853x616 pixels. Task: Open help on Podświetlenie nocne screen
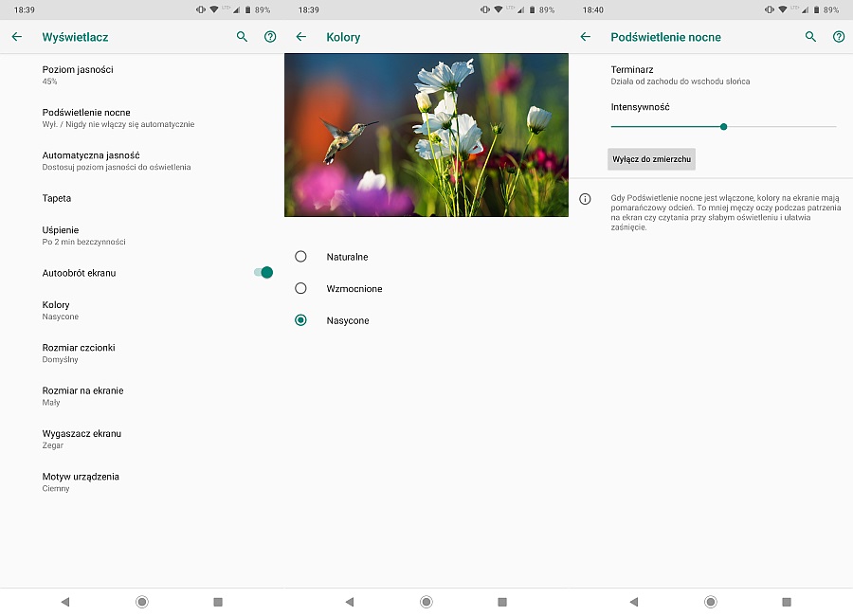tap(839, 37)
